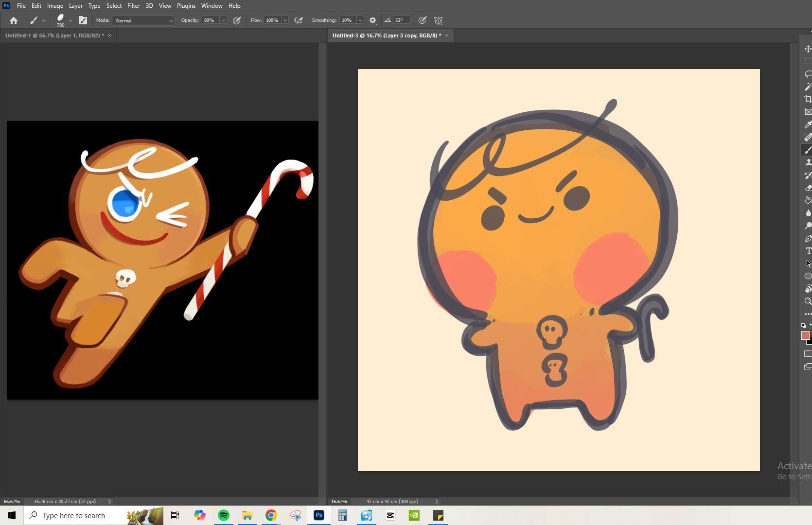Image resolution: width=812 pixels, height=525 pixels.
Task: Select the Ellipse shape tool
Action: (808, 276)
